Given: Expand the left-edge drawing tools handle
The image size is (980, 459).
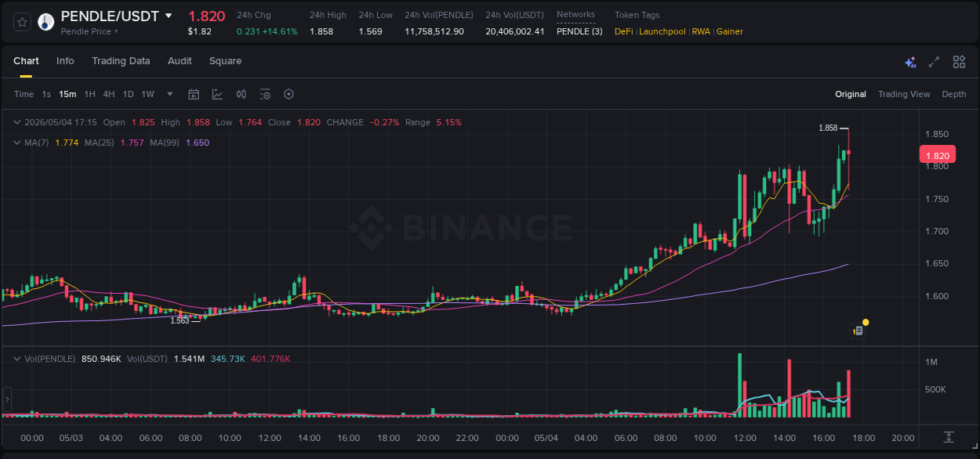Looking at the screenshot, I should (7, 399).
